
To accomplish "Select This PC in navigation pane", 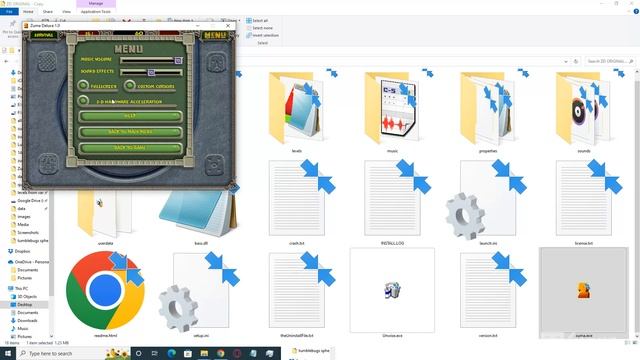I will pos(18,288).
